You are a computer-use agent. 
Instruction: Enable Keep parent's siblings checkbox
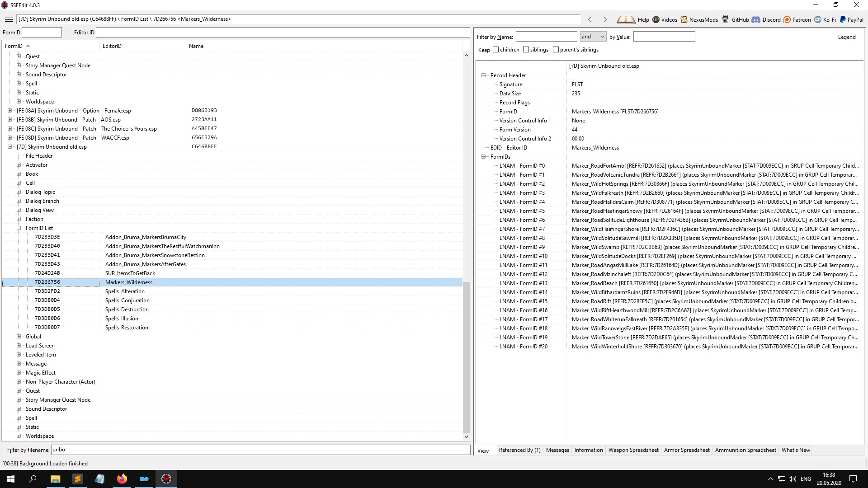point(556,50)
